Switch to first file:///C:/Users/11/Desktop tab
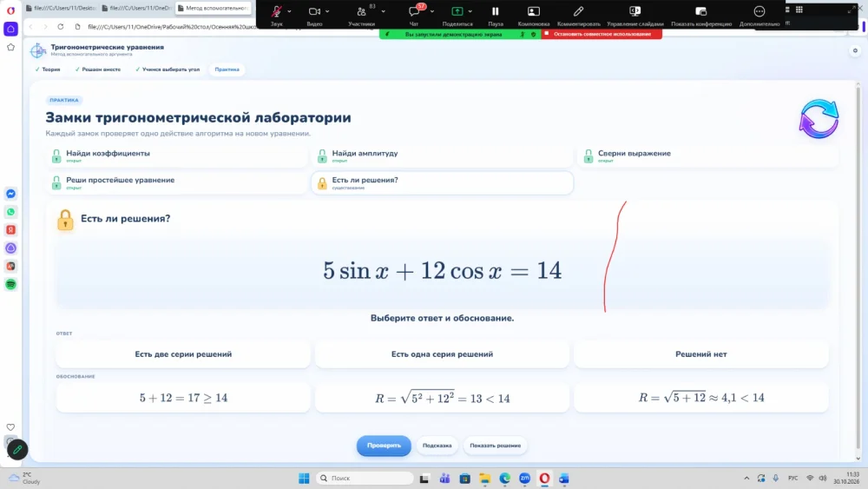The height and width of the screenshot is (489, 868). click(62, 8)
